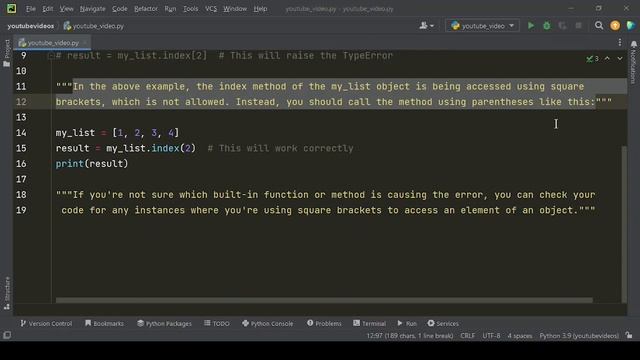Image resolution: width=640 pixels, height=360 pixels.
Task: Open Python Packages tool window
Action: [164, 323]
